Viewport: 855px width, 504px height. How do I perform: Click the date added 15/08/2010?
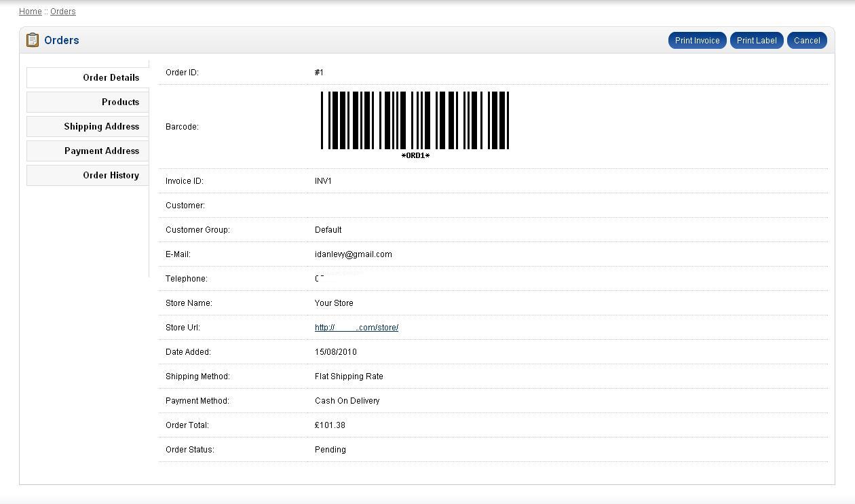point(335,352)
